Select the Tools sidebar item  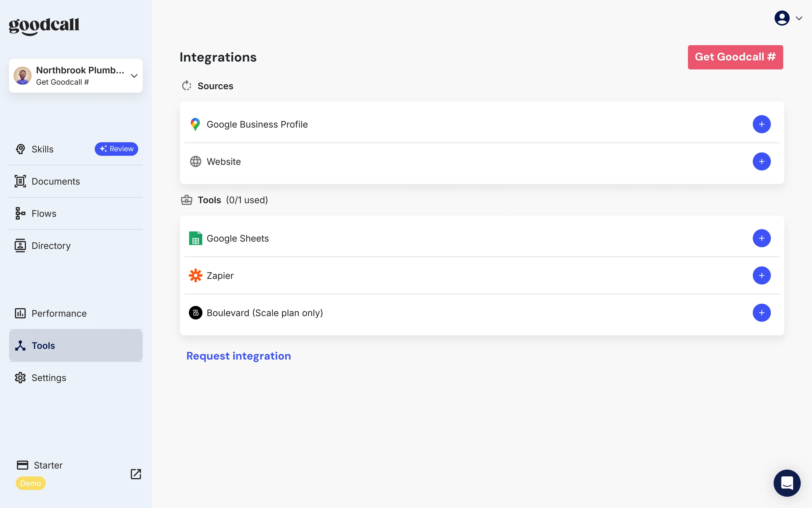coord(76,345)
